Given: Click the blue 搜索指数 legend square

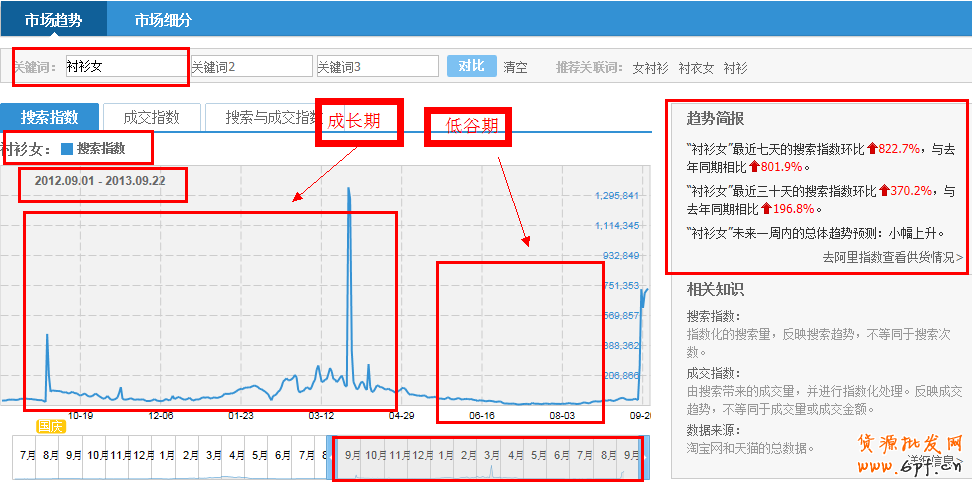Looking at the screenshot, I should pyautogui.click(x=67, y=149).
